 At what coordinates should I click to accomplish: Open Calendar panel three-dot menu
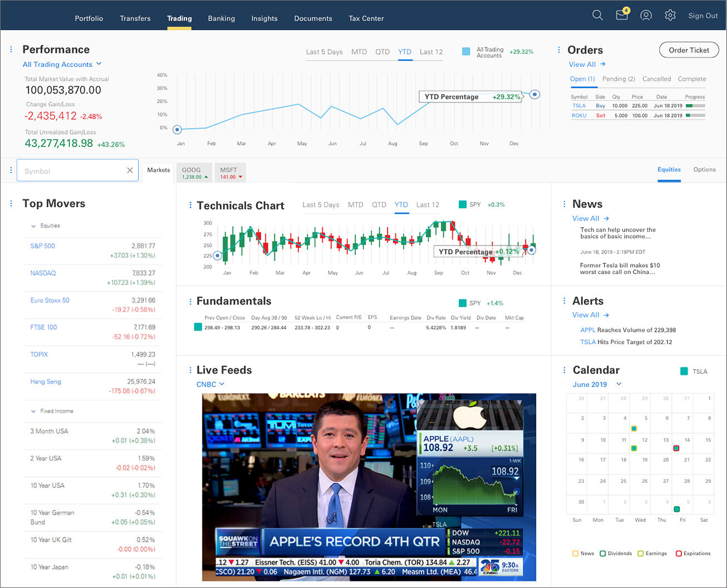[564, 370]
